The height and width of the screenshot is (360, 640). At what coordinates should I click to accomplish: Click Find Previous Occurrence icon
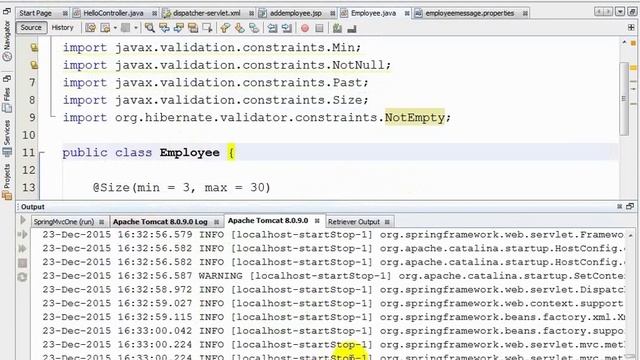164,28
